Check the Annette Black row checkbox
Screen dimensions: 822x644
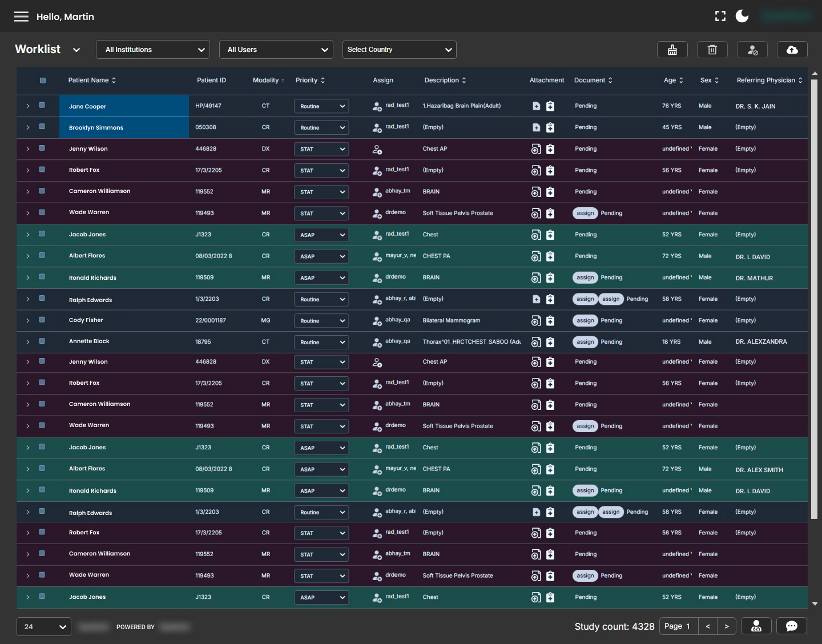click(x=42, y=341)
